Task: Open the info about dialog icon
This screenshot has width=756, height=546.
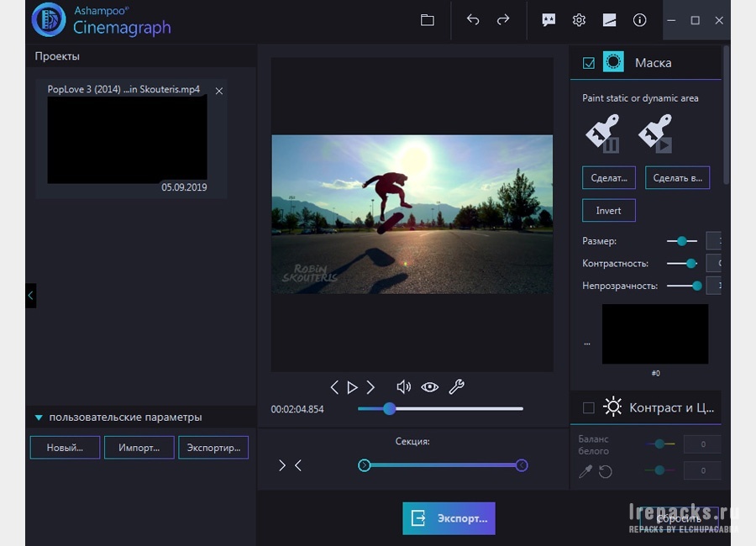Action: coord(640,20)
